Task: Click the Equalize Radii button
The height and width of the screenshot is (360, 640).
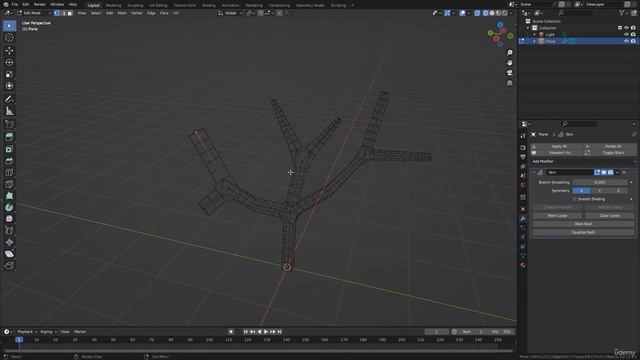Action: [x=583, y=232]
